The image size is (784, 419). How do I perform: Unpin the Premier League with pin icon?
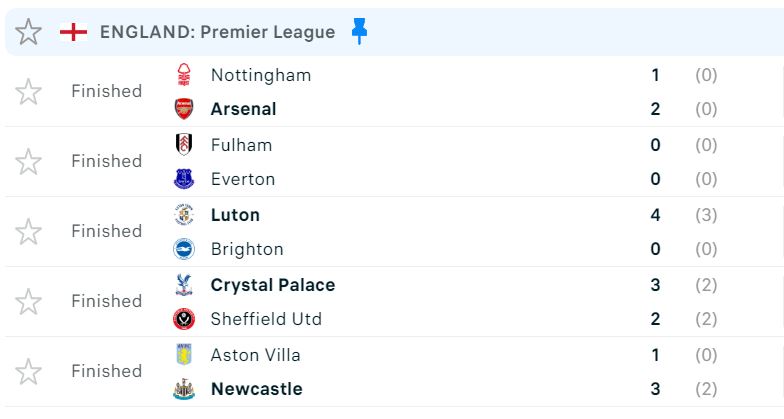[360, 32]
